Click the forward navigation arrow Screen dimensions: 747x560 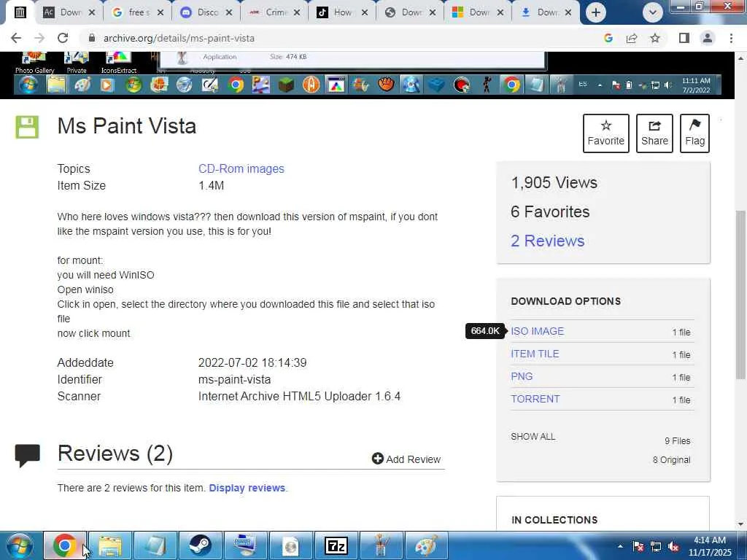39,38
